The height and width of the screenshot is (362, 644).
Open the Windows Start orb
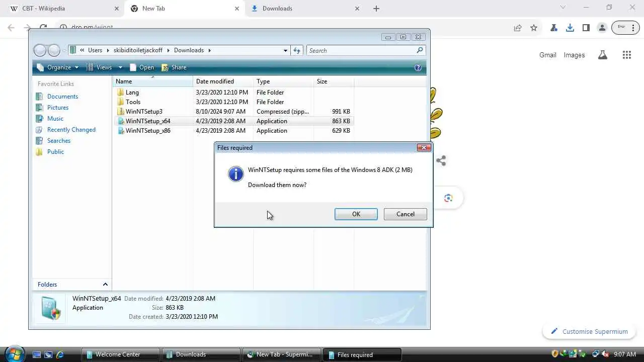coord(14,353)
